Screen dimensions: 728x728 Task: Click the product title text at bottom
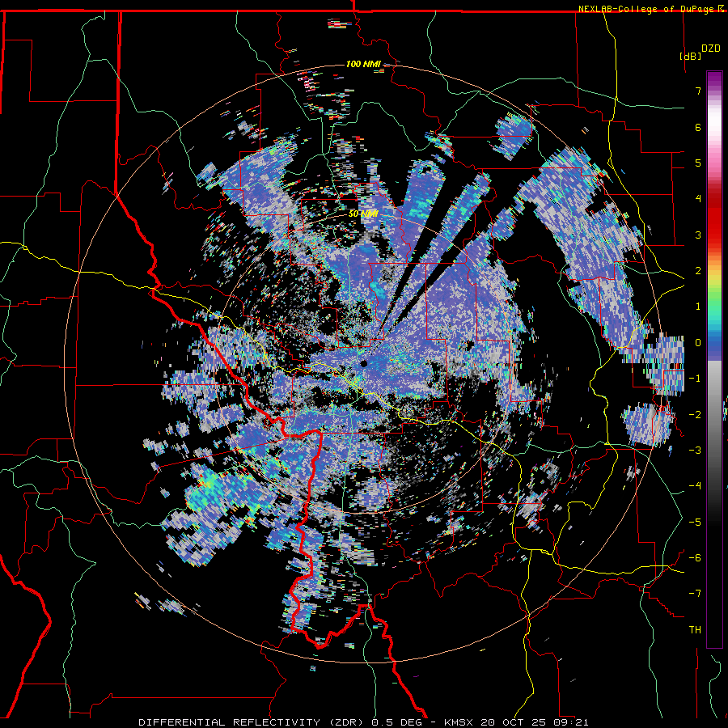[x=363, y=722]
